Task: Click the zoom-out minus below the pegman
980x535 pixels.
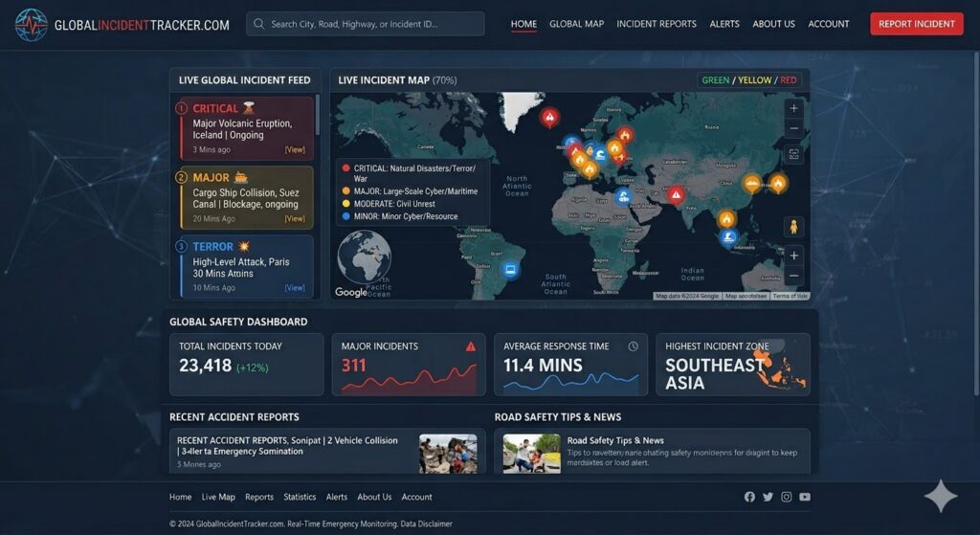Action: pyautogui.click(x=793, y=276)
